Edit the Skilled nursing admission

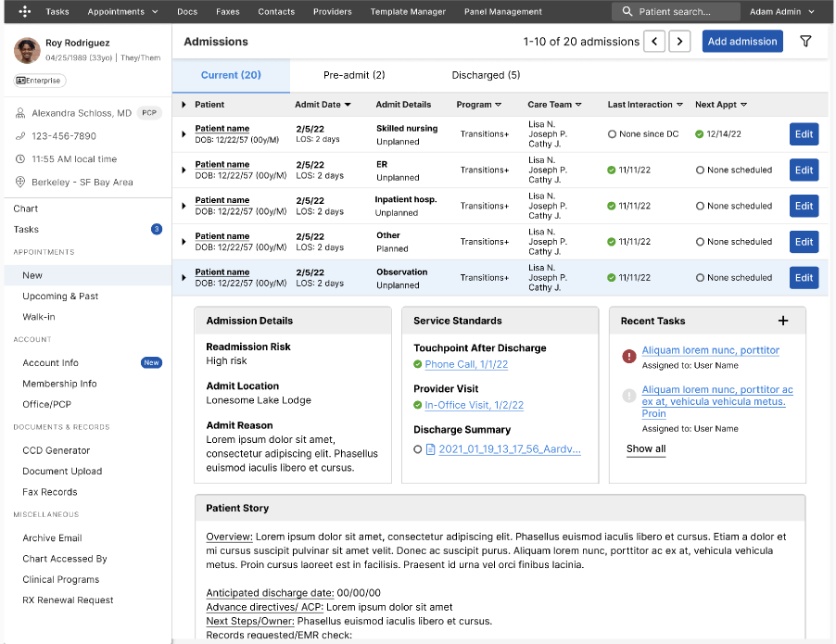(804, 134)
